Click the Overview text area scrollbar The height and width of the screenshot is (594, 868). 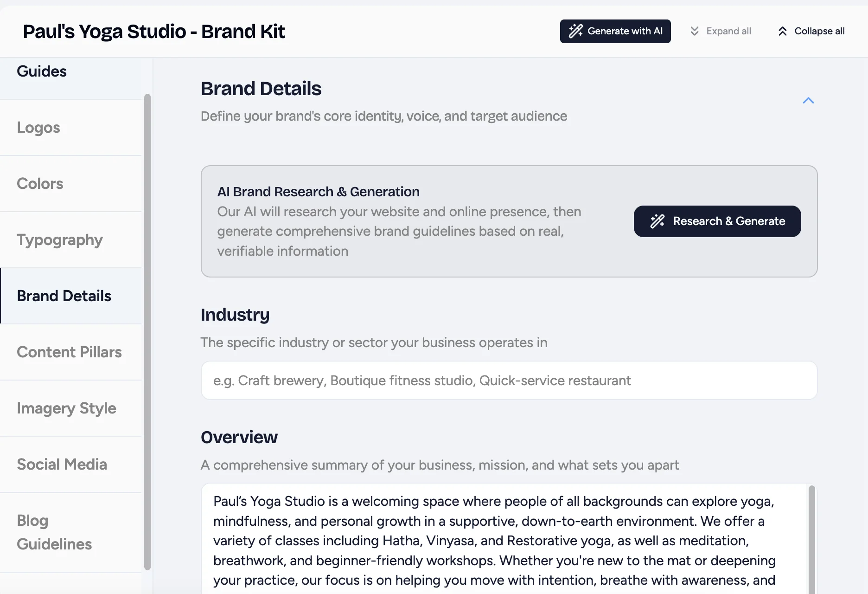coord(811,539)
